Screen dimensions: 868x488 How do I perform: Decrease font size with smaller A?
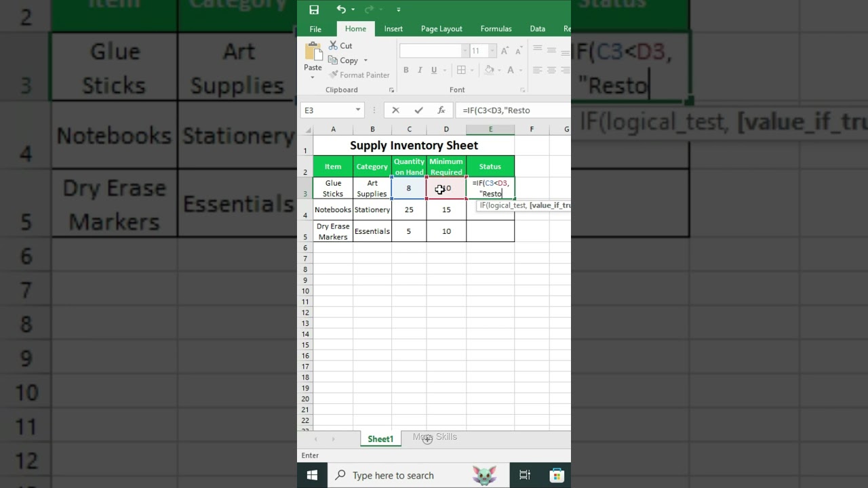518,51
